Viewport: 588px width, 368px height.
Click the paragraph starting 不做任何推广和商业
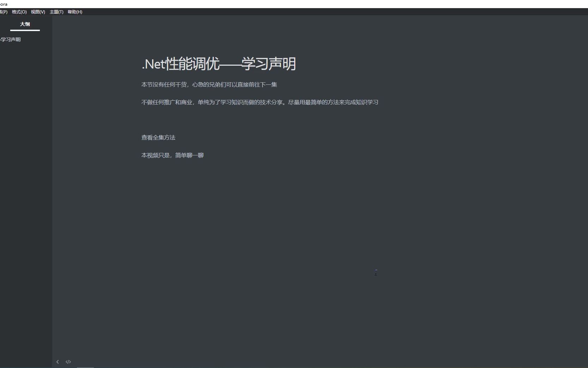click(x=260, y=102)
